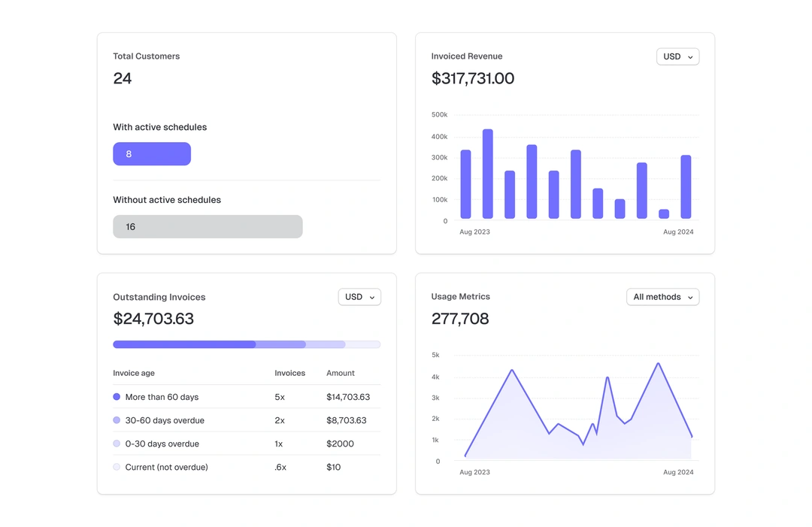812x527 pixels.
Task: Open the USD dropdown in Outstanding Invoices
Action: 359,297
